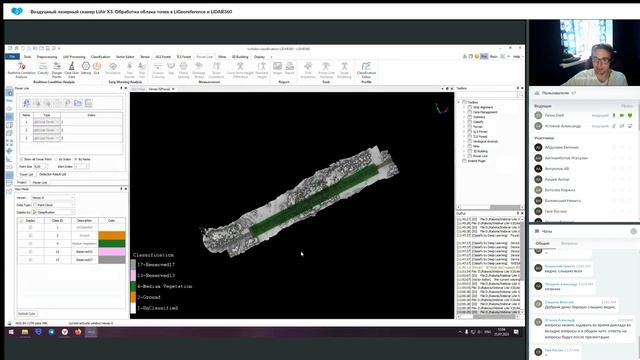Click the smiley icon in top-right ribbon
Viewport: 640px width, 360px height.
click(476, 56)
